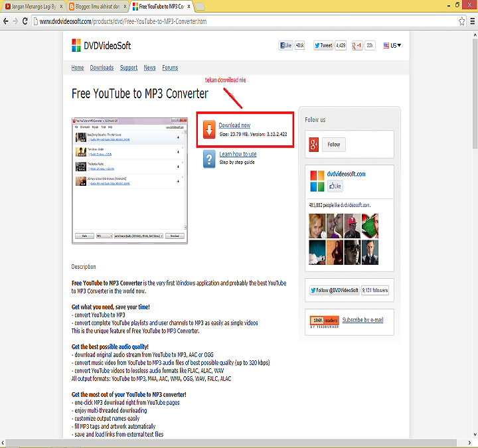Go to Home in navigation
Viewport: 478px width, 448px height.
pyautogui.click(x=78, y=68)
